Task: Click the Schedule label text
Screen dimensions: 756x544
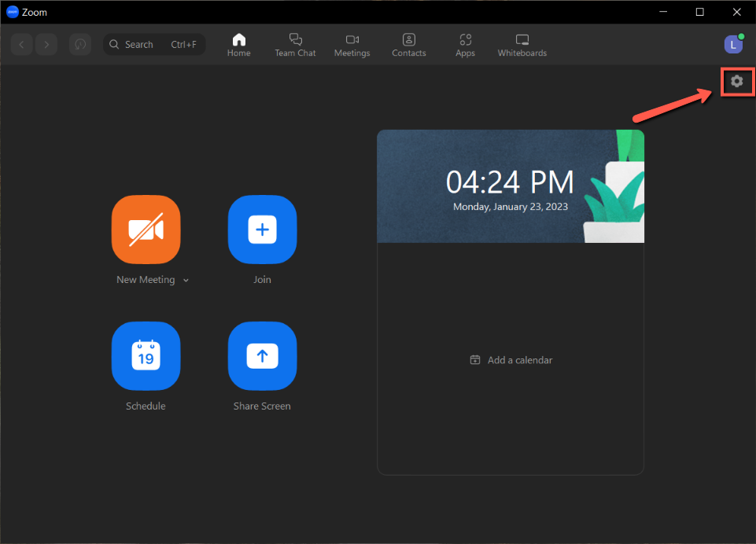Action: coord(146,406)
